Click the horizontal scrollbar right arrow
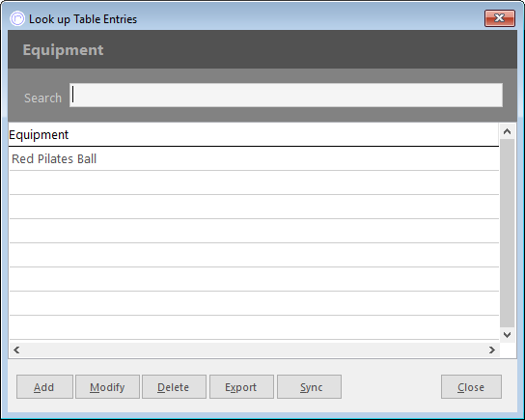 (491, 350)
